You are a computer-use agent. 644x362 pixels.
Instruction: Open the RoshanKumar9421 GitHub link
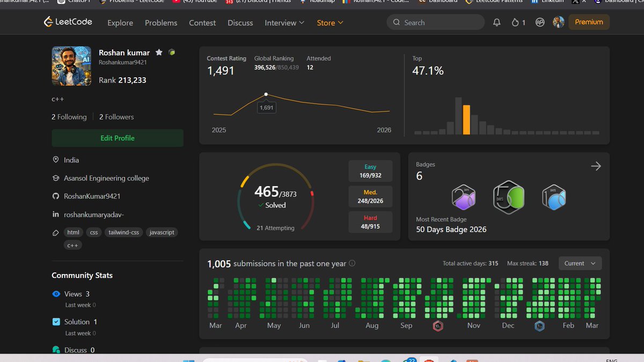coord(92,196)
